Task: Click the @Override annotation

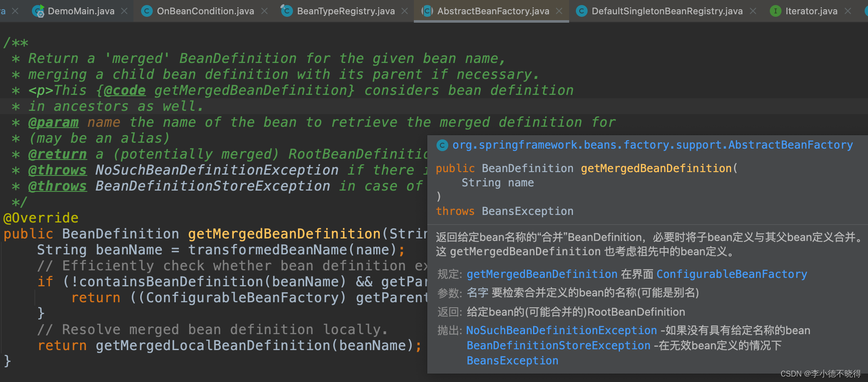Action: (41, 218)
